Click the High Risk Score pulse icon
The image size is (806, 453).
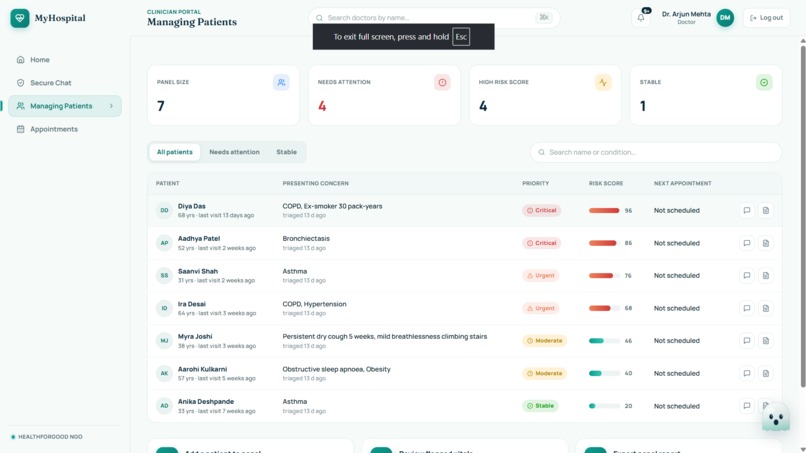[x=603, y=82]
